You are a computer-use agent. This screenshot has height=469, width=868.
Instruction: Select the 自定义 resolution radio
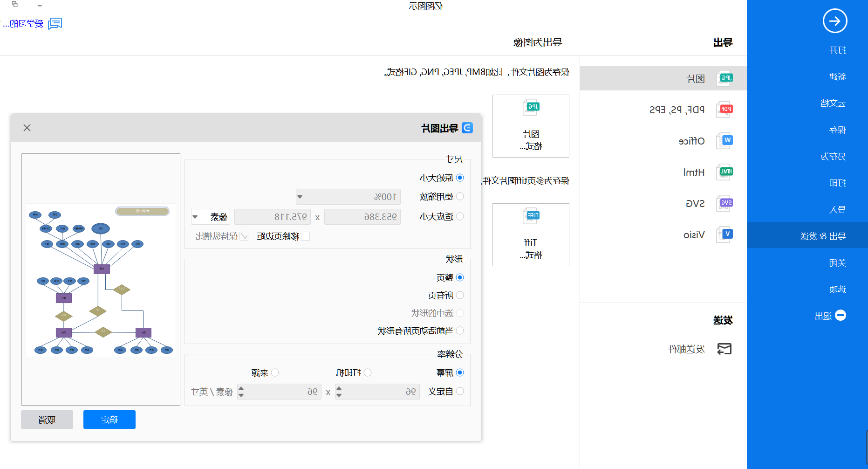tap(460, 391)
